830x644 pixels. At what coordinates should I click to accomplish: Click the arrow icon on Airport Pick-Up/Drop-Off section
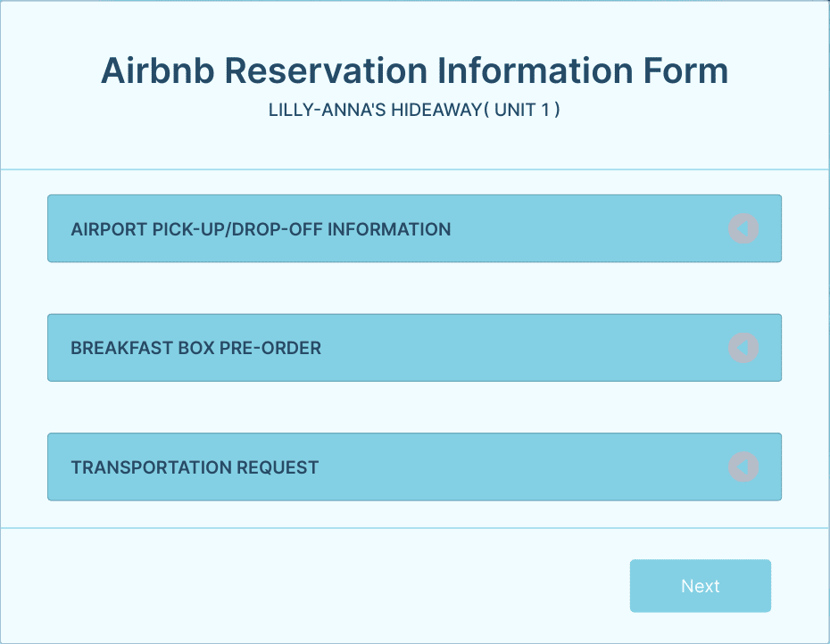pyautogui.click(x=743, y=228)
